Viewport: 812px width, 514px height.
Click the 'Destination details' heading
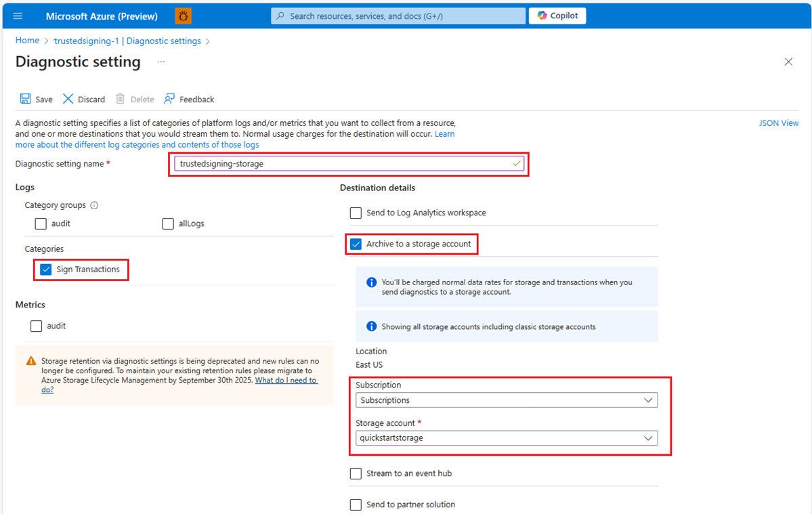[x=377, y=188]
